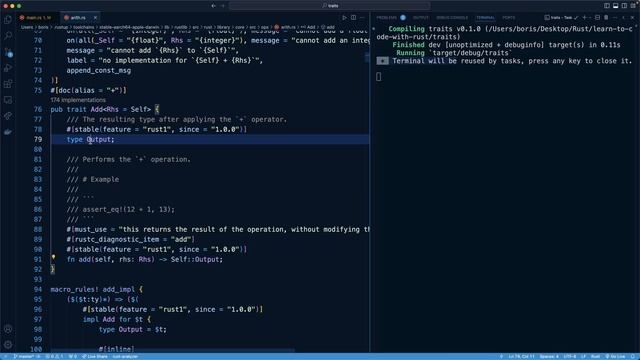Viewport: 640px width, 360px height.
Task: Open notifications bell in status bar
Action: click(633, 357)
